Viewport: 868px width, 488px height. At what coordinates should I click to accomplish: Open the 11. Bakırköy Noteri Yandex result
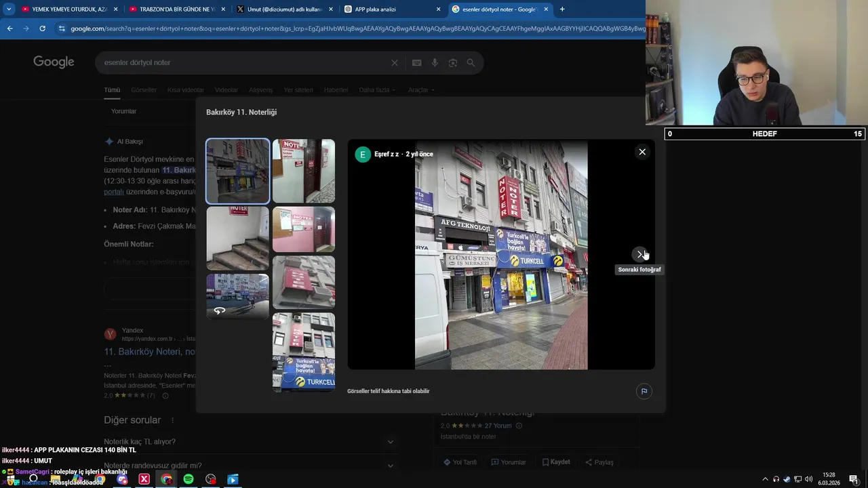[150, 352]
